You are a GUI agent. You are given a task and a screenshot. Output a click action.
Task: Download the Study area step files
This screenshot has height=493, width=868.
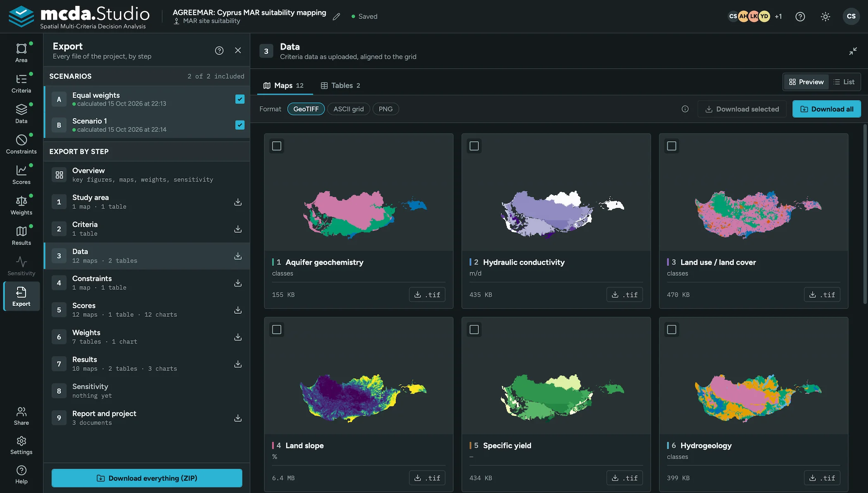[238, 202]
